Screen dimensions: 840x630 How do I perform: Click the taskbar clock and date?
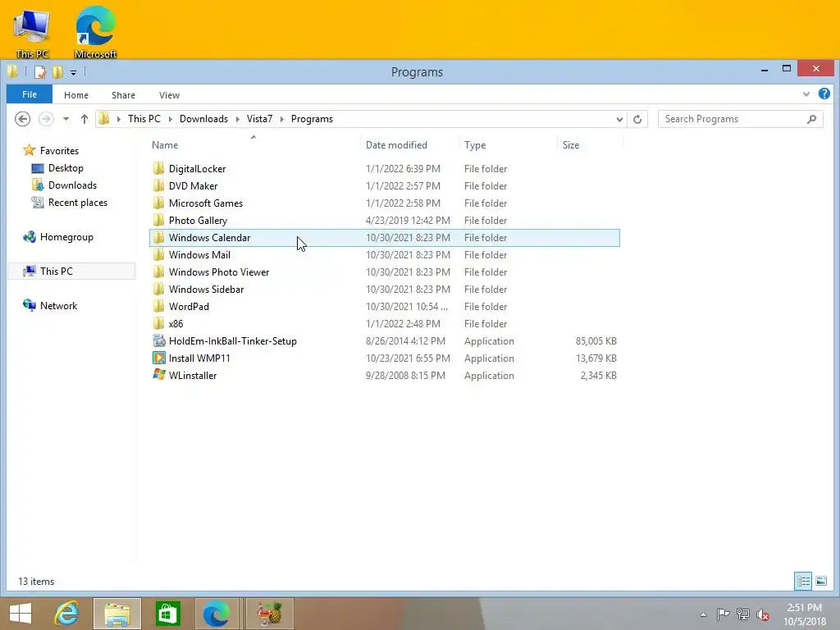(804, 614)
